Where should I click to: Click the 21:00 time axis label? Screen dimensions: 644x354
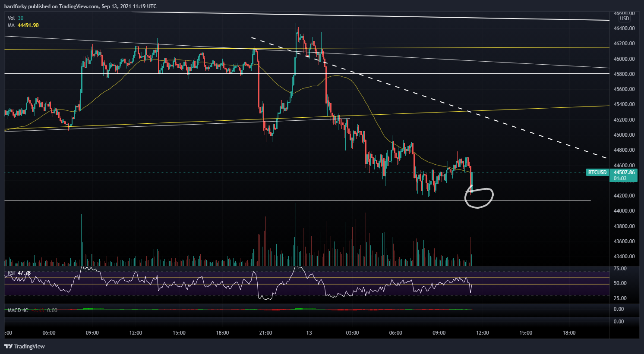[x=266, y=333]
